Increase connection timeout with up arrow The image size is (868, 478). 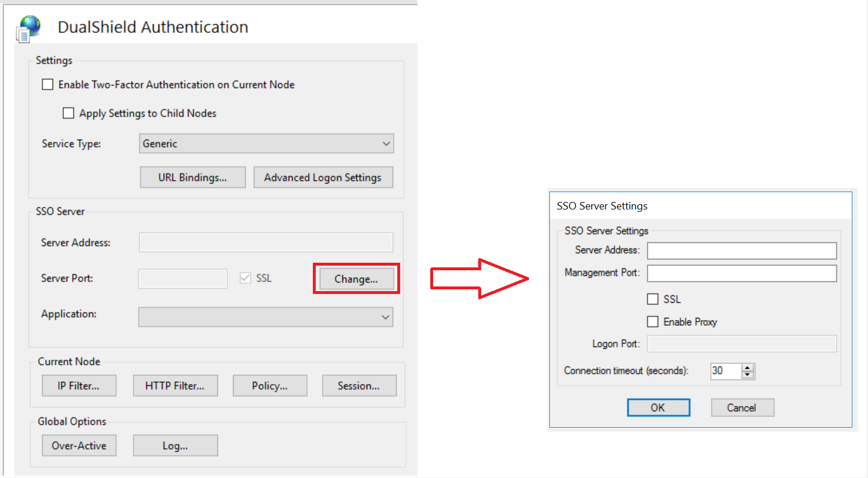[x=748, y=367]
